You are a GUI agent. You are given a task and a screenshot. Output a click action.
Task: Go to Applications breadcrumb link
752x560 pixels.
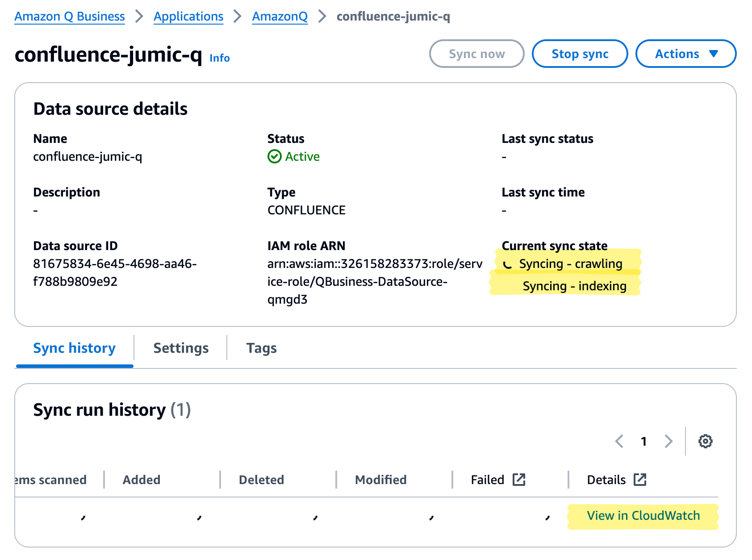click(x=188, y=17)
